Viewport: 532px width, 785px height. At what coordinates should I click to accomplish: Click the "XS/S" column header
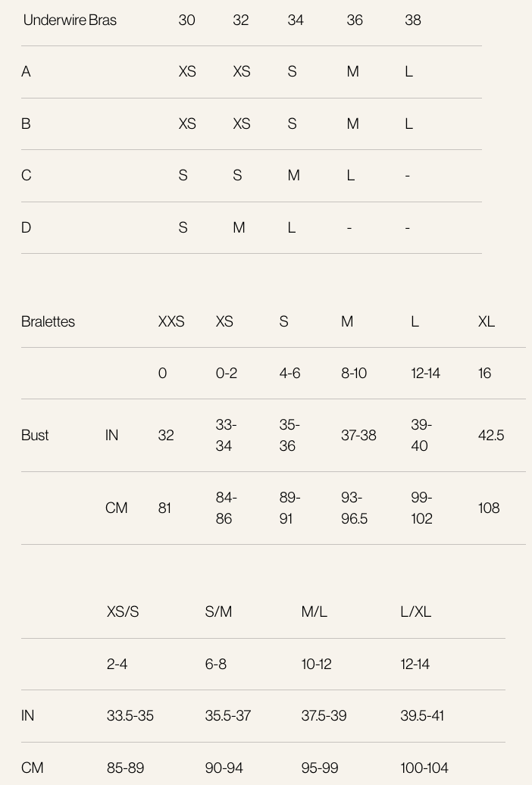point(123,611)
